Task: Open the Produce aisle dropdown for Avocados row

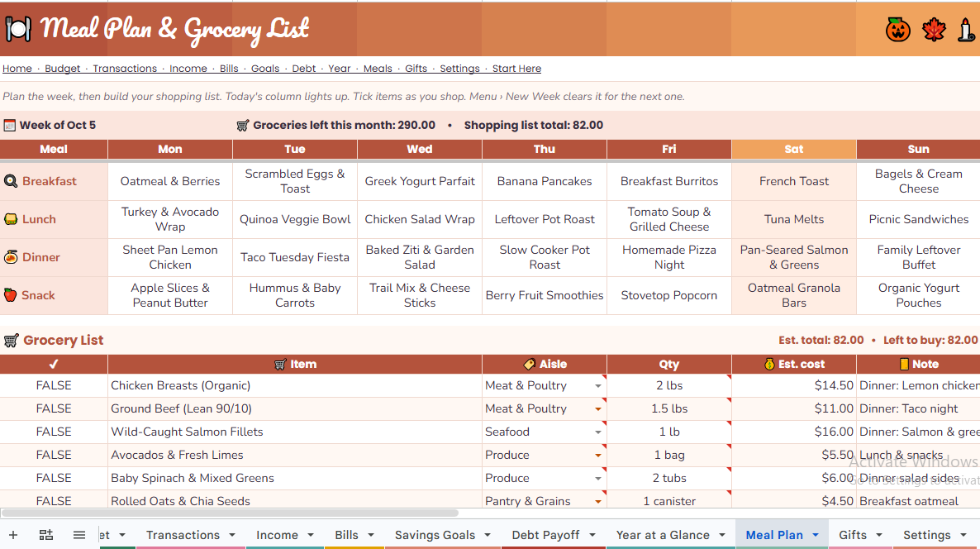Action: tap(598, 456)
